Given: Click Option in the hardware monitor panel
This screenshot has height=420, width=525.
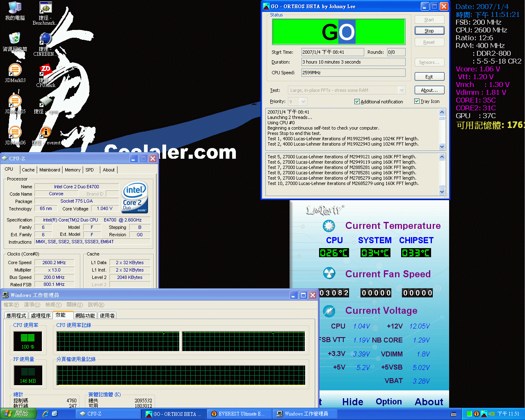Looking at the screenshot, I should point(389,402).
